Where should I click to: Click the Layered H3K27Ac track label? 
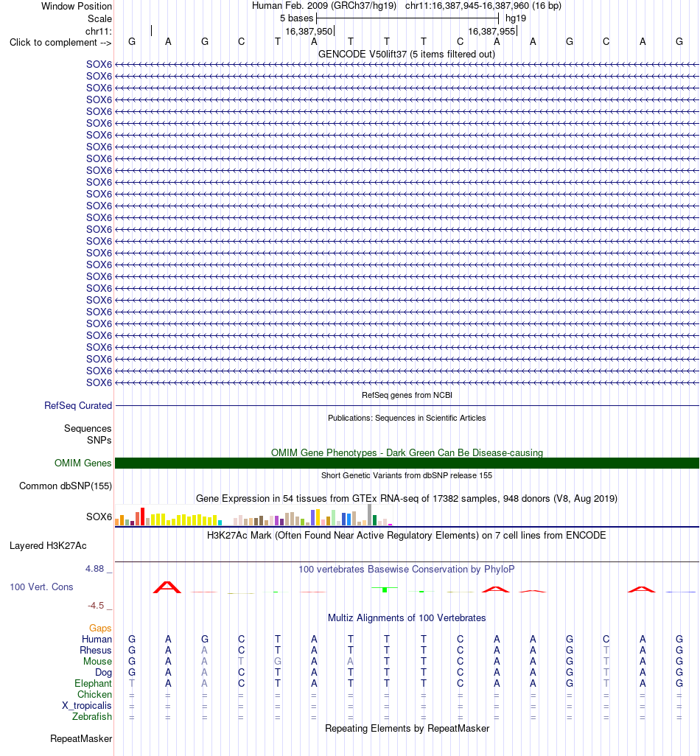pyautogui.click(x=48, y=546)
